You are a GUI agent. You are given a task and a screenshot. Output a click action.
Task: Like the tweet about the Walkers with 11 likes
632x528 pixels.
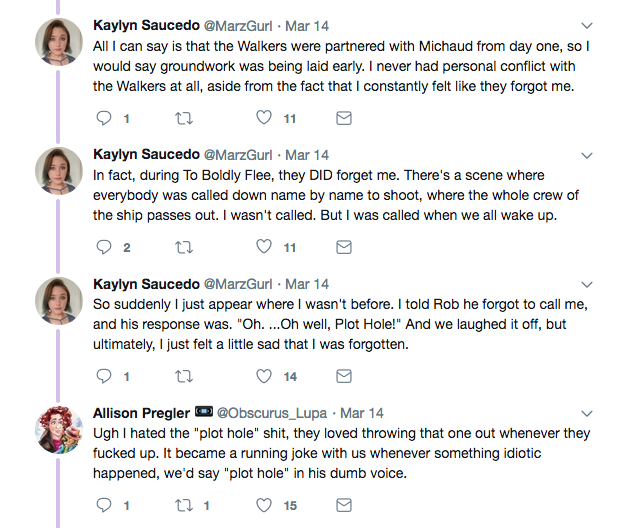click(264, 118)
